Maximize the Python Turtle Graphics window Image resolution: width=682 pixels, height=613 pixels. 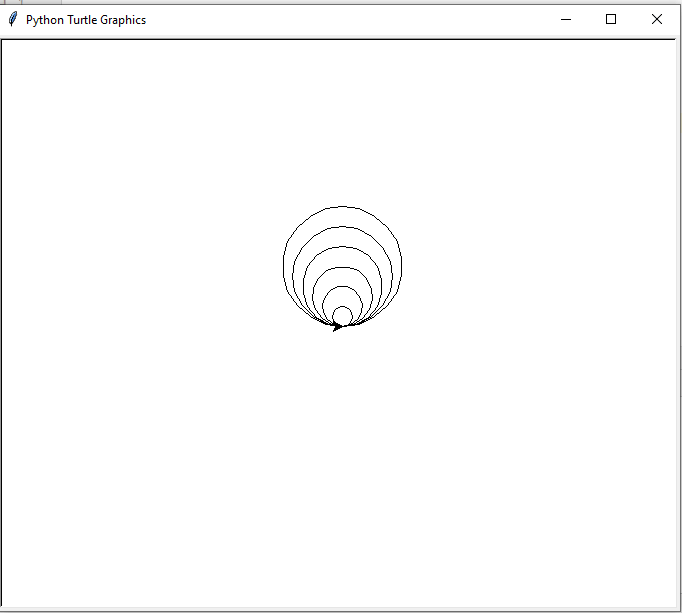coord(611,20)
